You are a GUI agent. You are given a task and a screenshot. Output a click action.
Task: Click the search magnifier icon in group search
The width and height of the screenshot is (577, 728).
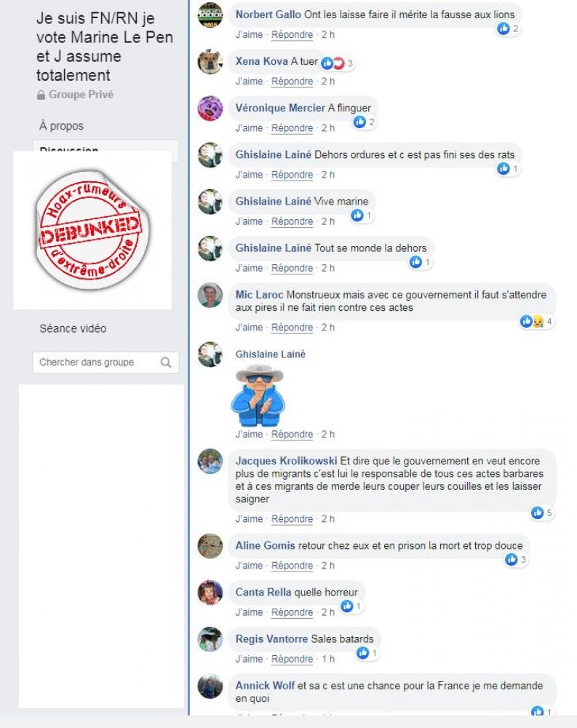pos(166,362)
